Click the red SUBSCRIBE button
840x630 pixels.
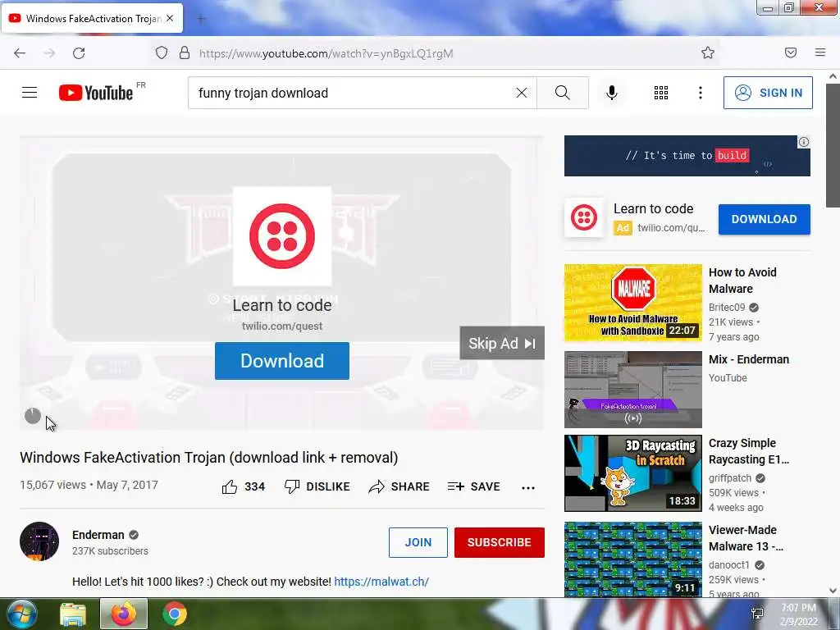(500, 542)
